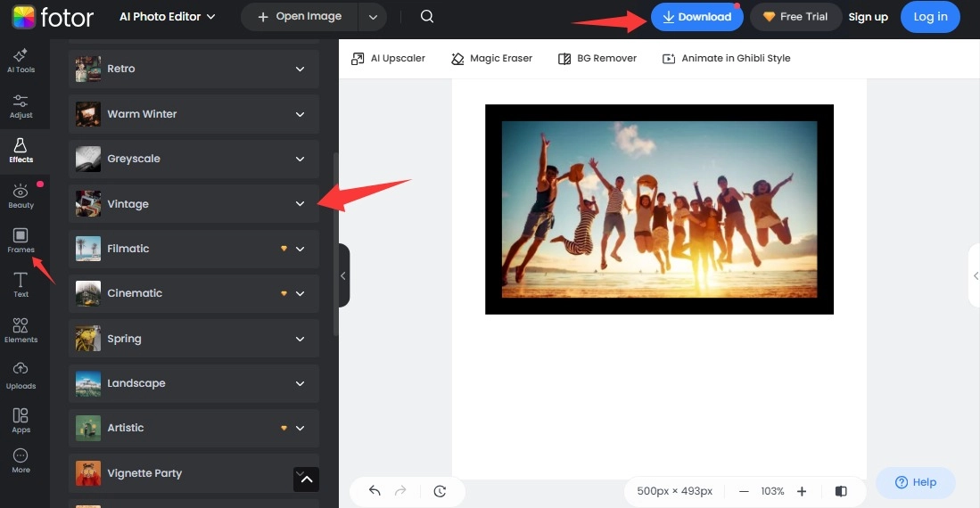
Task: Expand the Greyscale effects category
Action: pyautogui.click(x=300, y=159)
